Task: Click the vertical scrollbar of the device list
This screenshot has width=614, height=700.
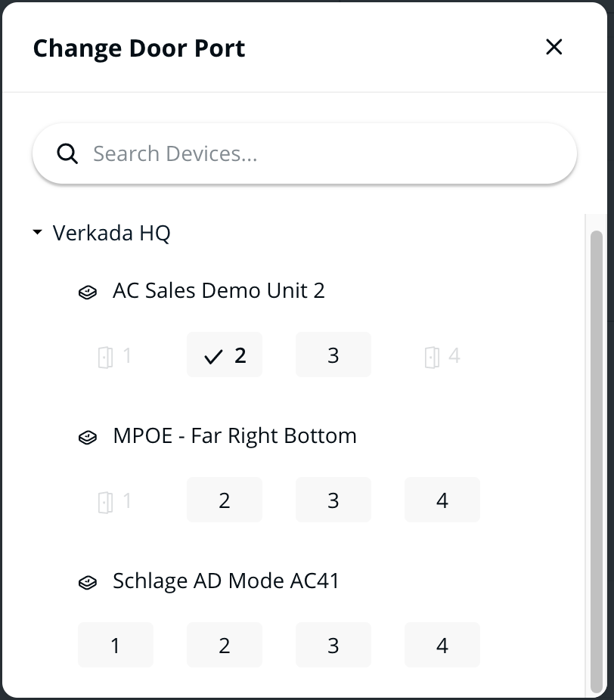Action: (x=596, y=454)
